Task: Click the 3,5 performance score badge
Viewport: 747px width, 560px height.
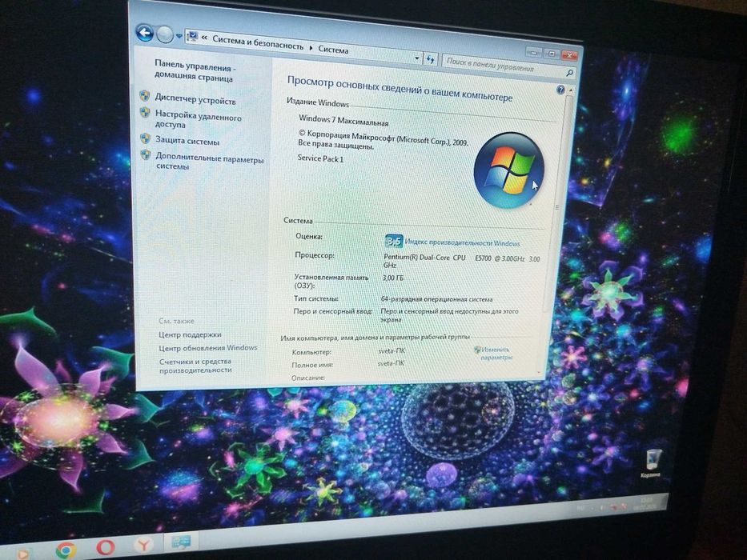Action: point(393,241)
